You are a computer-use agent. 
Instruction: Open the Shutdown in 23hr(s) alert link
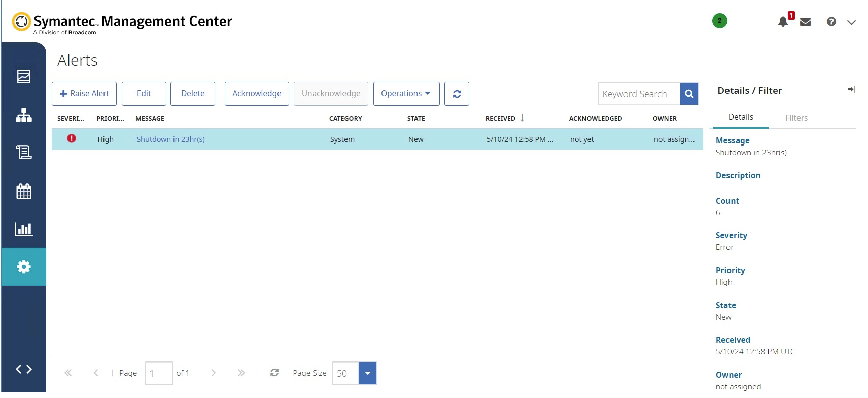170,139
